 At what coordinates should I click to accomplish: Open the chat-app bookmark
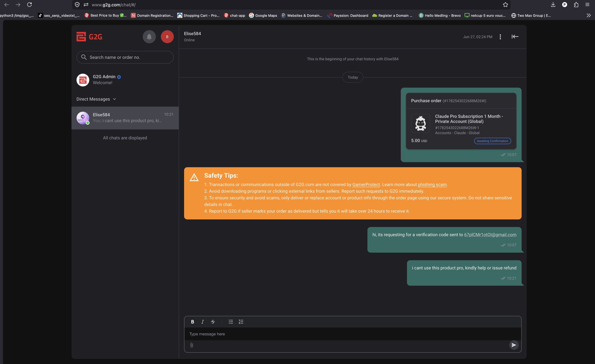[x=235, y=16]
